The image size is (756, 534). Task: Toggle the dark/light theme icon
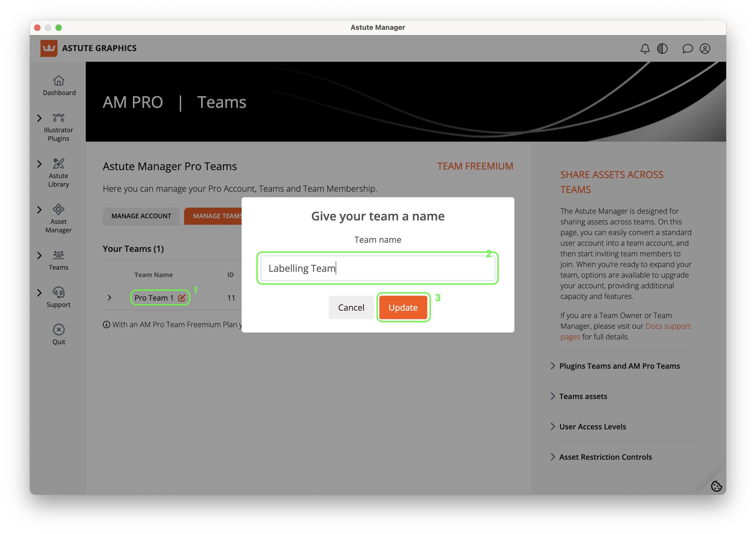(662, 49)
